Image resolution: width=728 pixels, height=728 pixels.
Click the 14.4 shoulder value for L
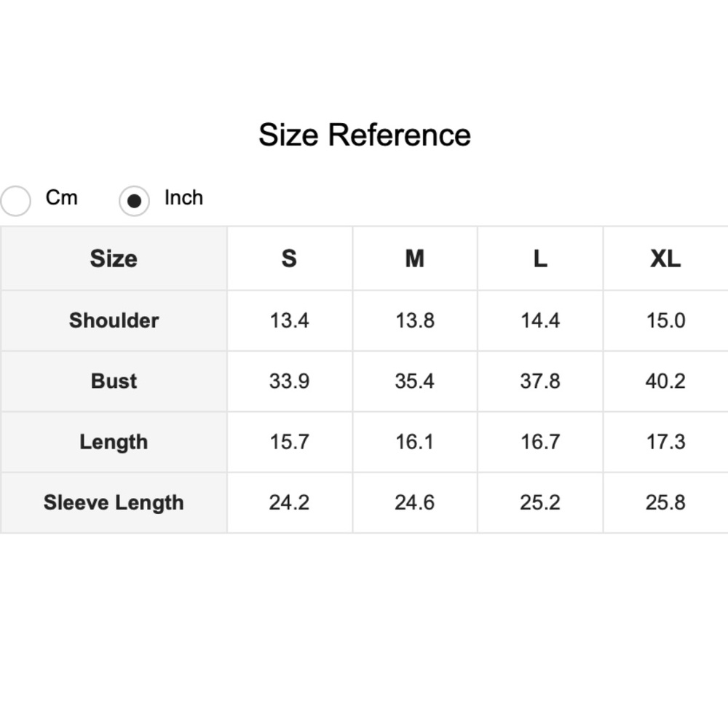[539, 320]
